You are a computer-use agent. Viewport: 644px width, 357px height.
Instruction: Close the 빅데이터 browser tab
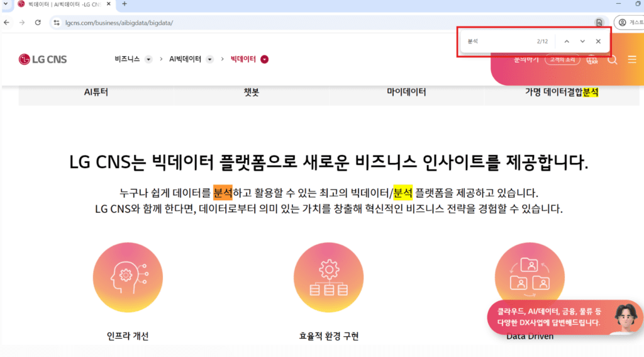point(108,4)
